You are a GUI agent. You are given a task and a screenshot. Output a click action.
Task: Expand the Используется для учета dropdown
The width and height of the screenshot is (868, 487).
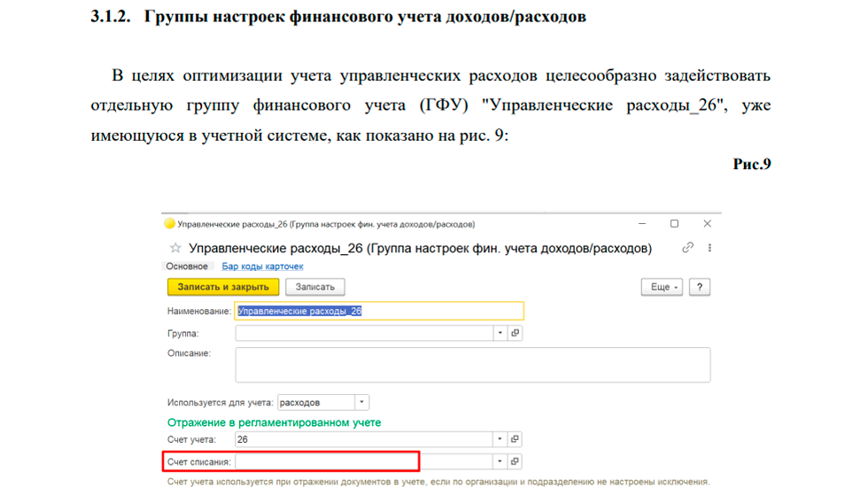[361, 402]
